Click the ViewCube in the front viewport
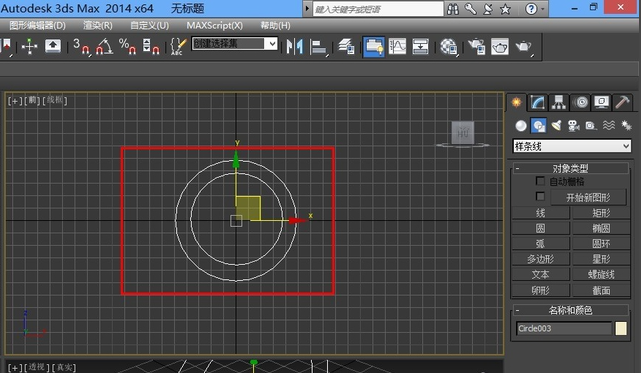 click(463, 134)
